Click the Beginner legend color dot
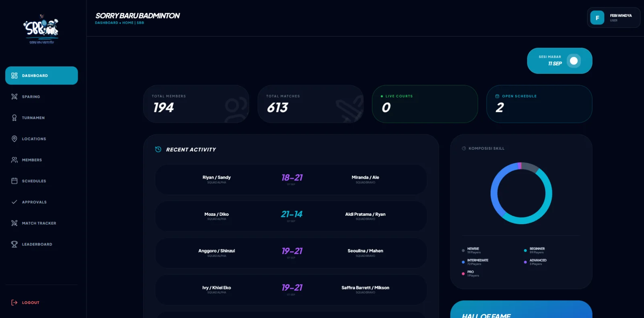644x318 pixels. [x=525, y=250]
